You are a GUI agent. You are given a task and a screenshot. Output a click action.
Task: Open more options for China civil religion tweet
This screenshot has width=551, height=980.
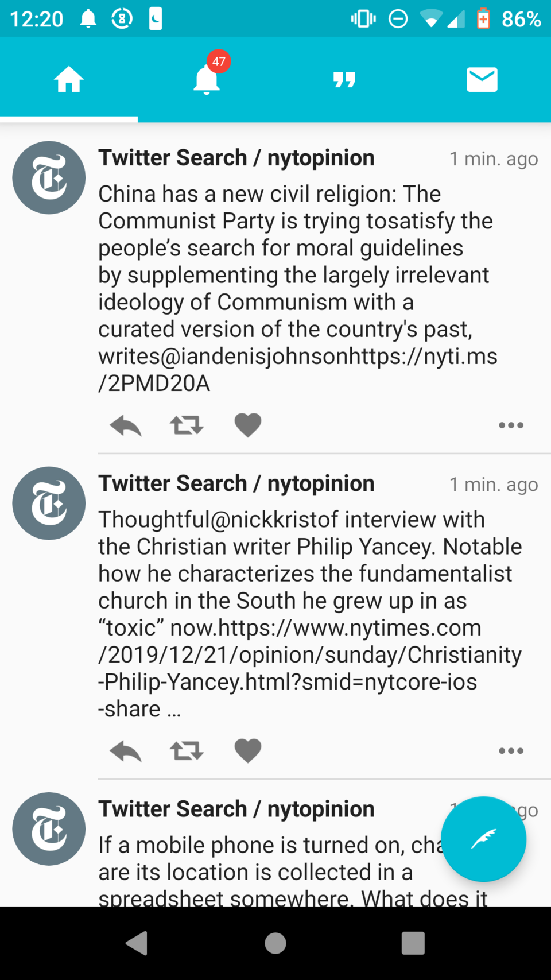point(511,425)
